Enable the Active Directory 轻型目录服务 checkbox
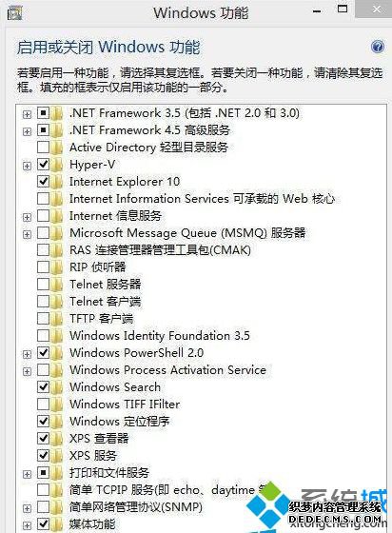Viewport: 392px width, 533px height. click(43, 148)
